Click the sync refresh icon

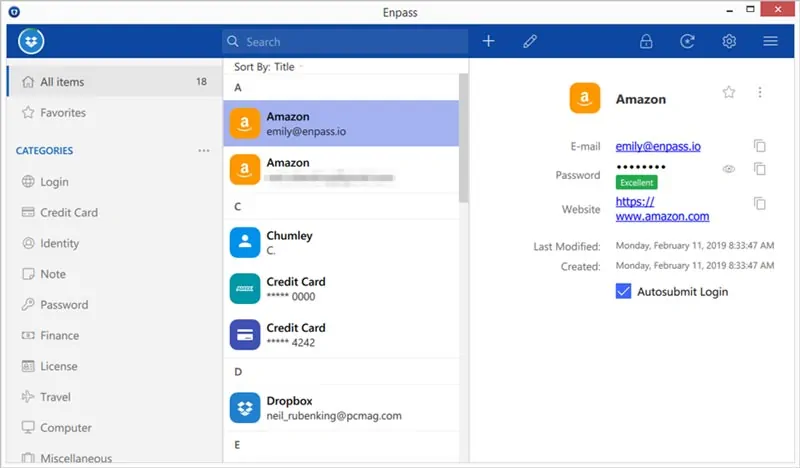coord(687,41)
